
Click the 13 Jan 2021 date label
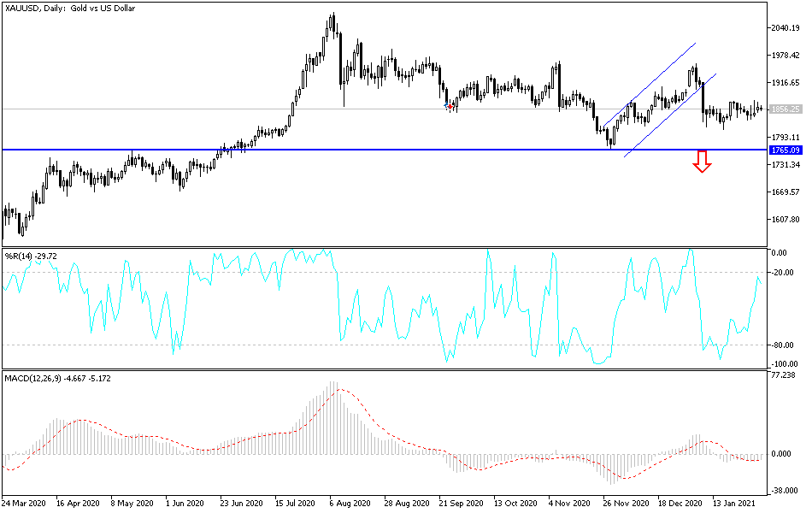734,504
